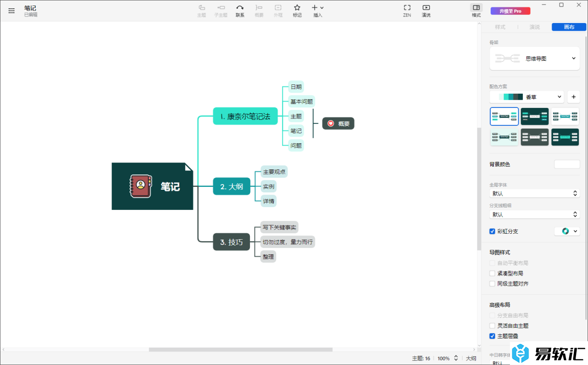Viewport: 588px width, 365px height.
Task: Add a subtopic (子主题)
Action: point(220,11)
